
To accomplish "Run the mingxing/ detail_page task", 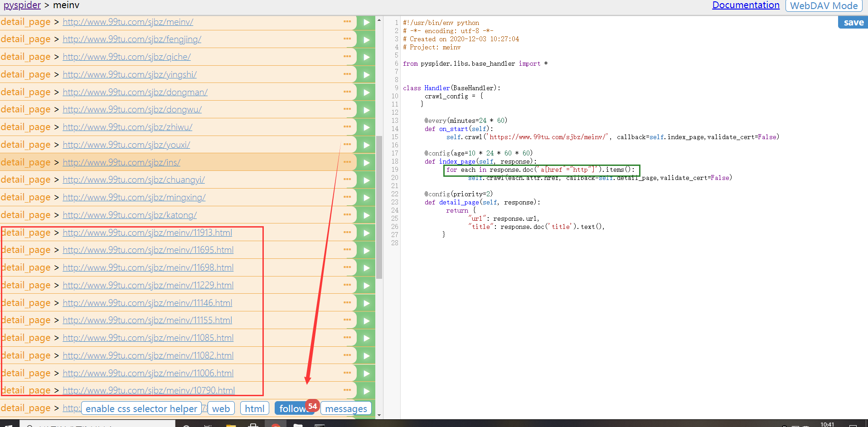I will [x=366, y=198].
